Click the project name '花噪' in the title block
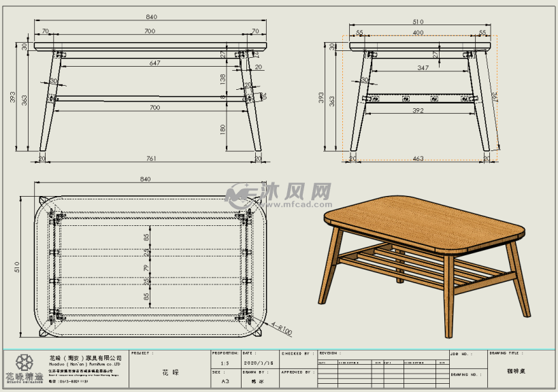 (170, 373)
